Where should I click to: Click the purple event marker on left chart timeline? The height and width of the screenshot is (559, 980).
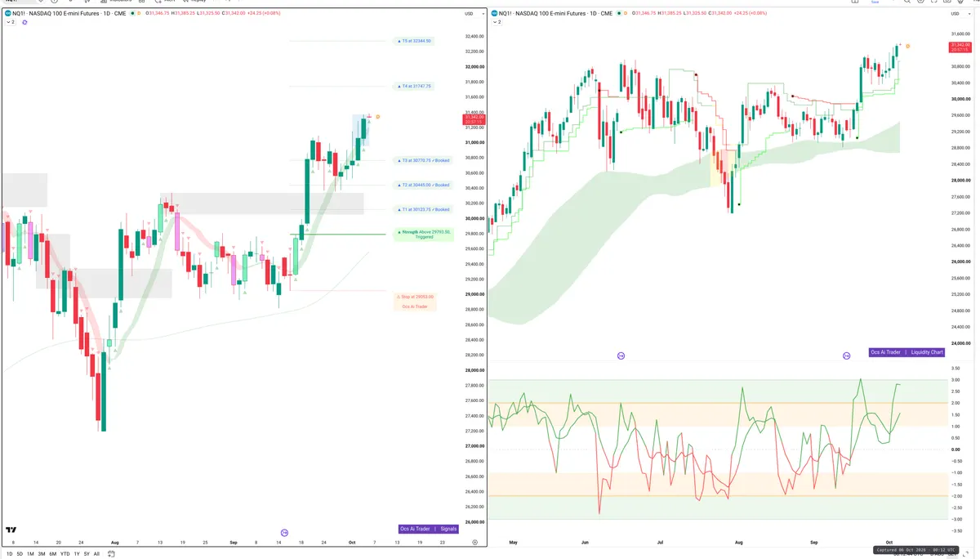click(284, 533)
